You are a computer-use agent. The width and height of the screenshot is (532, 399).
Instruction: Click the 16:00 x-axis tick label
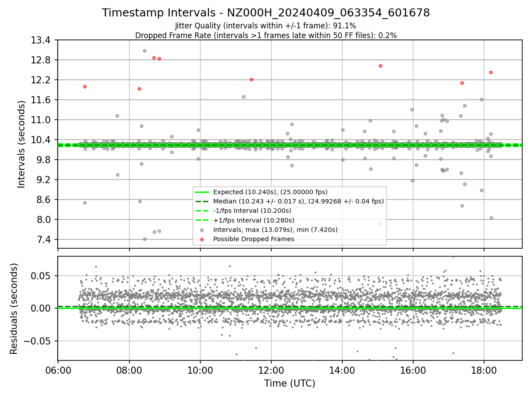coord(413,370)
